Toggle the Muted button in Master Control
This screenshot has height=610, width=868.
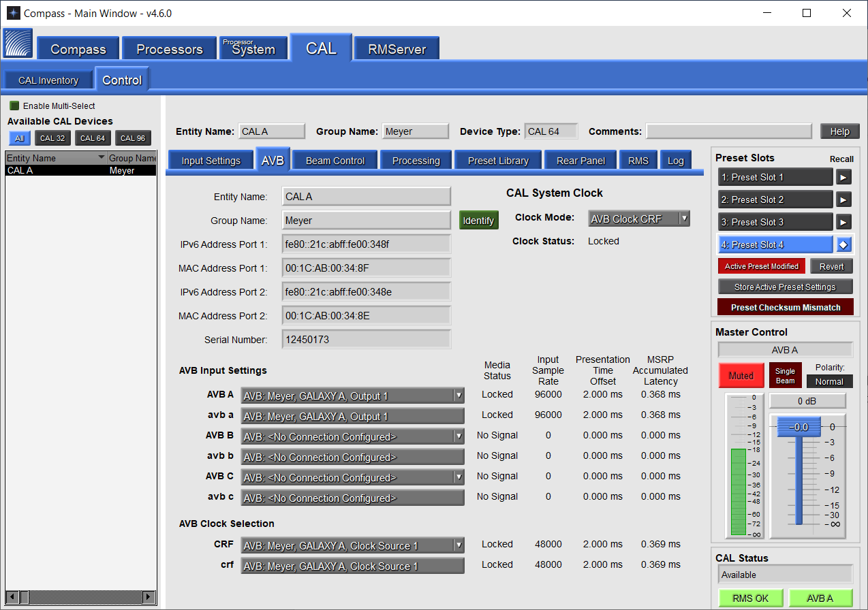741,376
